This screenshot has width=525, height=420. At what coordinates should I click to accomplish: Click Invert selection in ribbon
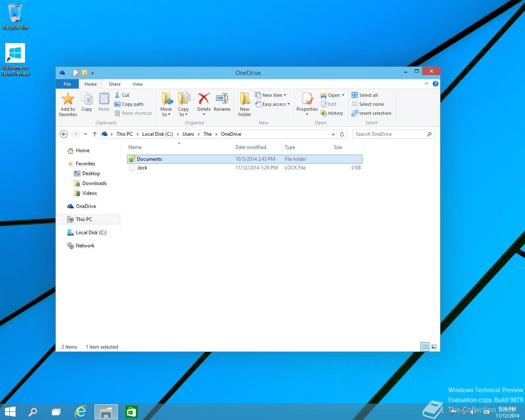click(371, 113)
